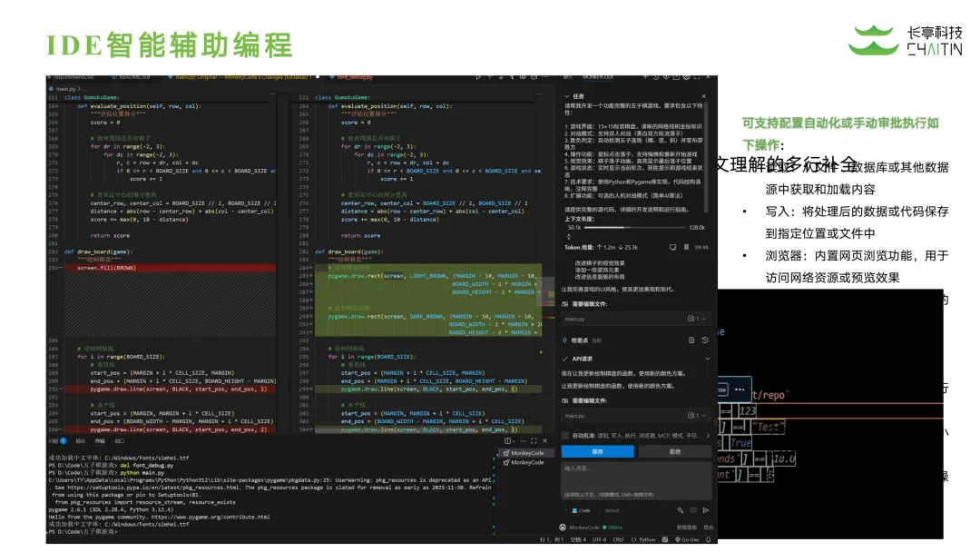
Task: Click CRLF line ending in status bar
Action: pos(619,539)
